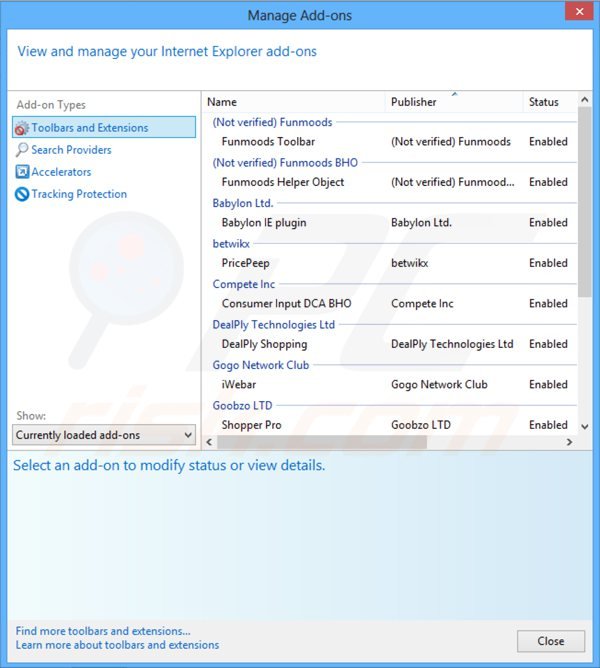Click betwikx publisher cell in PricePeep row

[x=410, y=263]
